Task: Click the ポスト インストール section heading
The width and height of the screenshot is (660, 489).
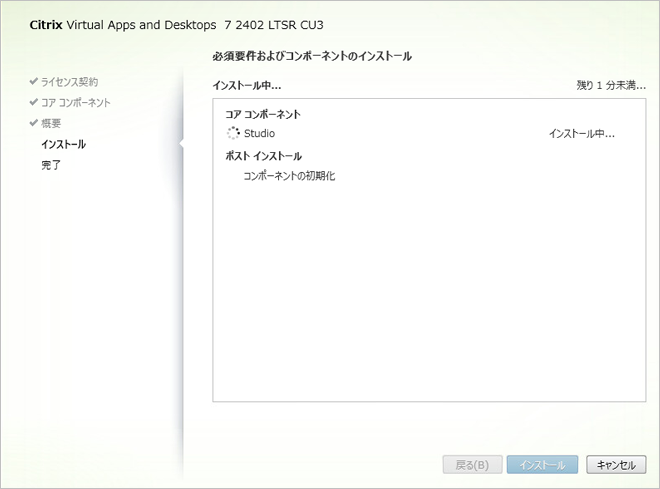Action: pyautogui.click(x=264, y=156)
